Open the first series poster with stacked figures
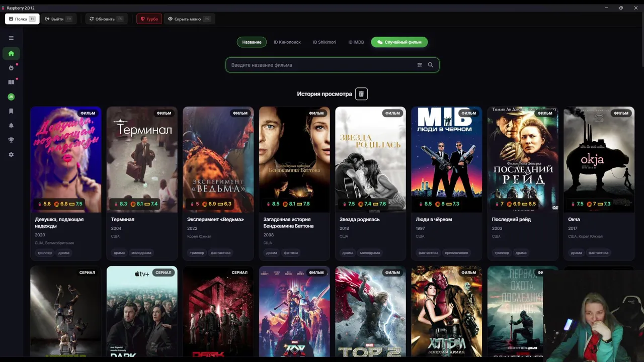Viewport: 644px width, 362px height. point(65,311)
